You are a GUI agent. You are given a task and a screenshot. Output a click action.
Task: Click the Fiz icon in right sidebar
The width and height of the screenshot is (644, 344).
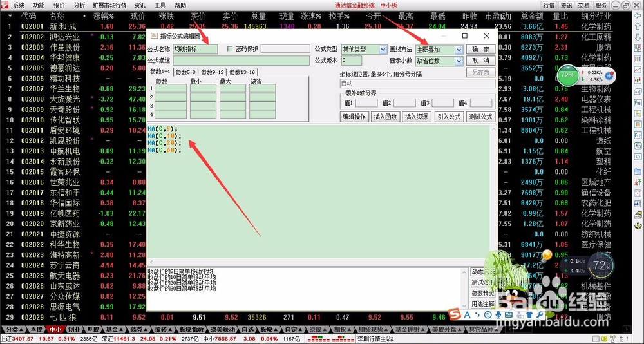tap(638, 135)
